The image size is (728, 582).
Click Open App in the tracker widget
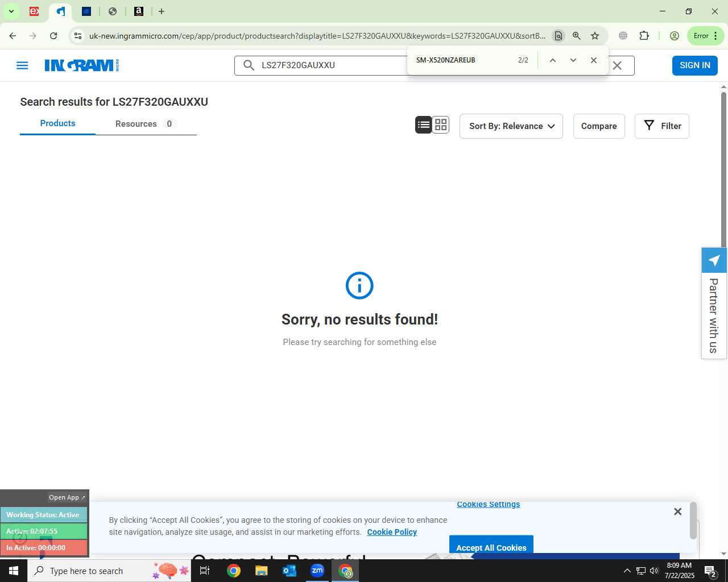[67, 497]
